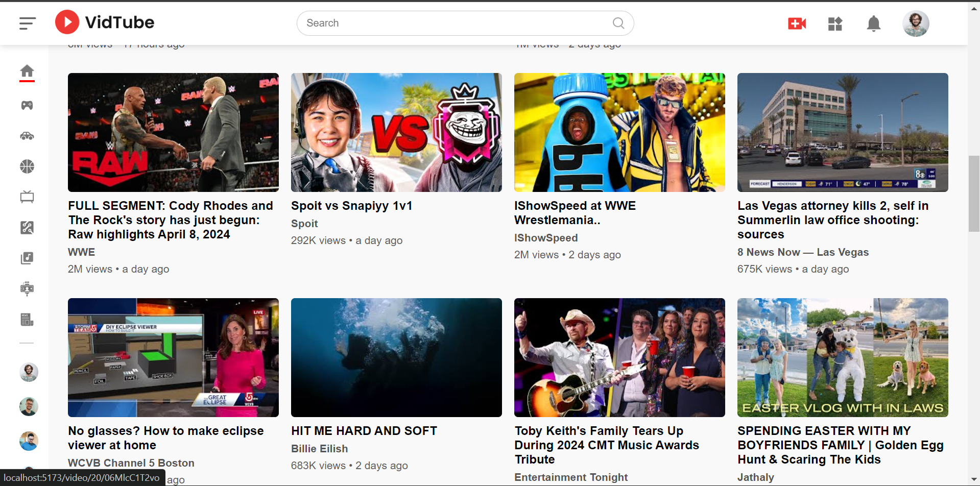Open second subscribed channel avatar in sidebar

(x=29, y=406)
